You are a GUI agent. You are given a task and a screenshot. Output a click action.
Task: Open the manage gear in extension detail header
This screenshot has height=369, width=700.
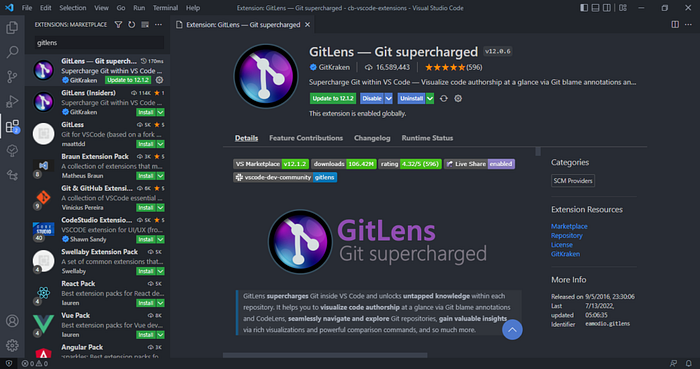(x=458, y=99)
